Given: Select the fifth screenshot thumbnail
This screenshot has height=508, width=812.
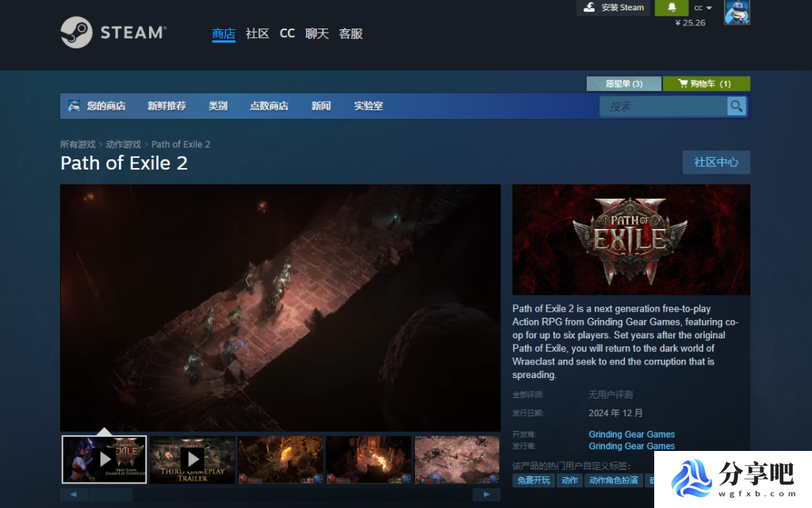Looking at the screenshot, I should (458, 460).
